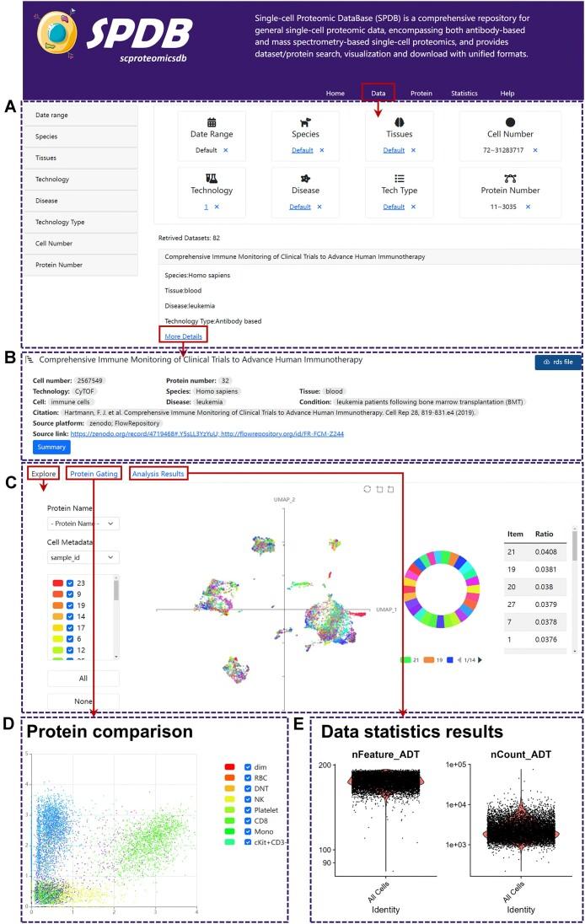Screen dimensions: 585x924
Task: Switch to the Analysis Results tab
Action: [158, 474]
